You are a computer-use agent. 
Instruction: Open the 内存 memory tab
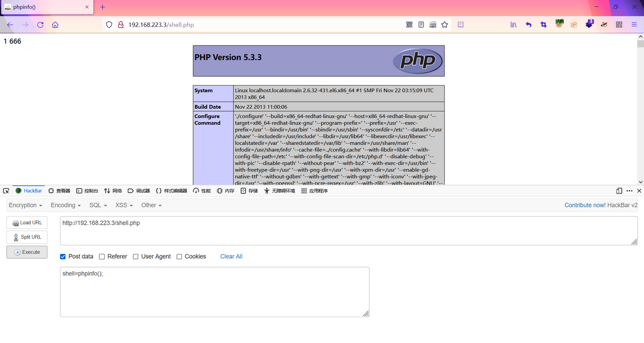[x=225, y=191]
